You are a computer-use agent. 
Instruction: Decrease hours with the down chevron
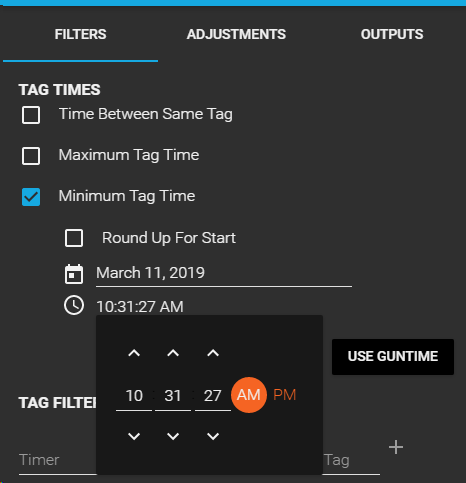(134, 436)
